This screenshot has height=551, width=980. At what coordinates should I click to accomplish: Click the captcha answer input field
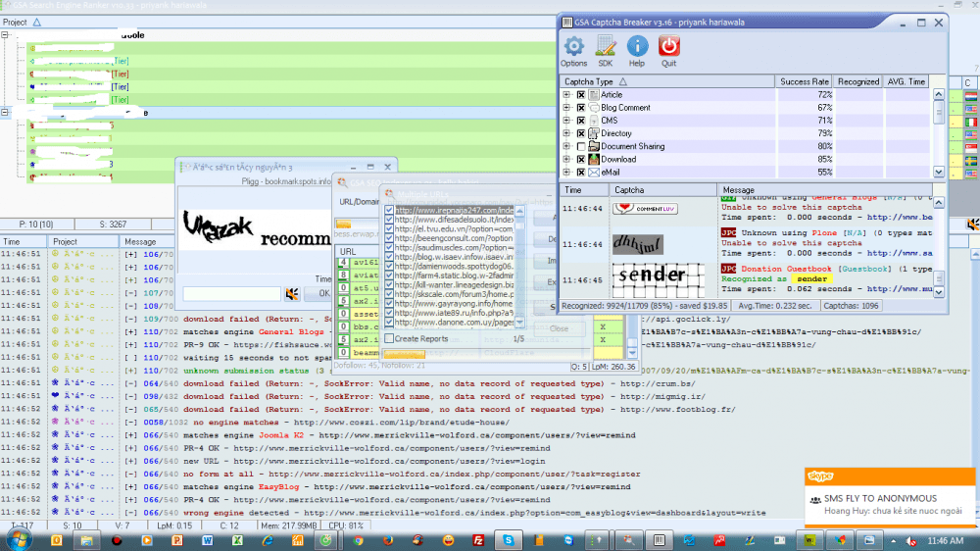(232, 293)
